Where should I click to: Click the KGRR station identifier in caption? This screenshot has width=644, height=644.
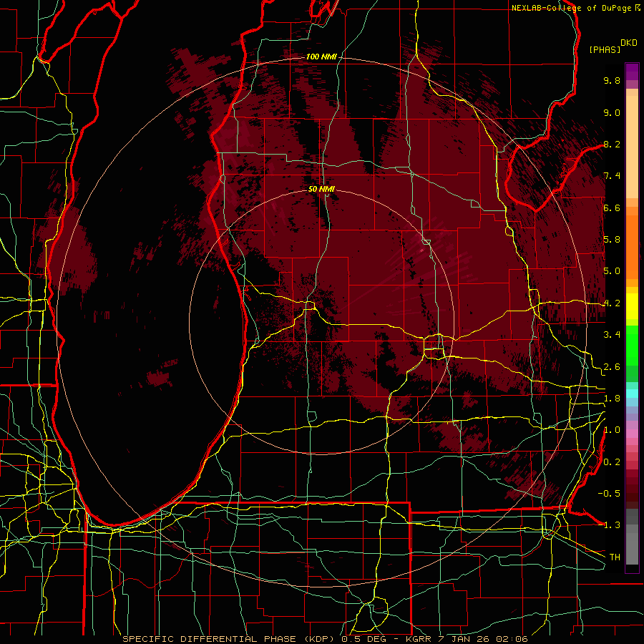[419, 639]
